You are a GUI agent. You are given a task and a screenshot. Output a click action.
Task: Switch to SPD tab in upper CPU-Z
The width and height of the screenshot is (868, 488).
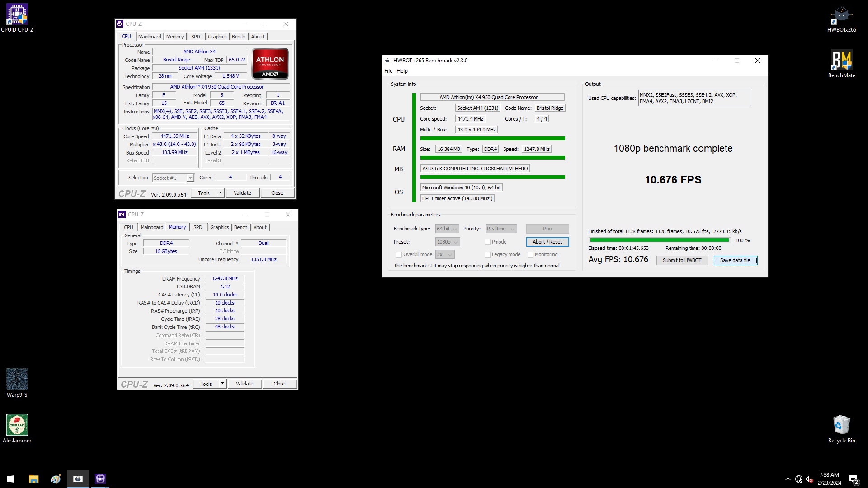tap(195, 37)
